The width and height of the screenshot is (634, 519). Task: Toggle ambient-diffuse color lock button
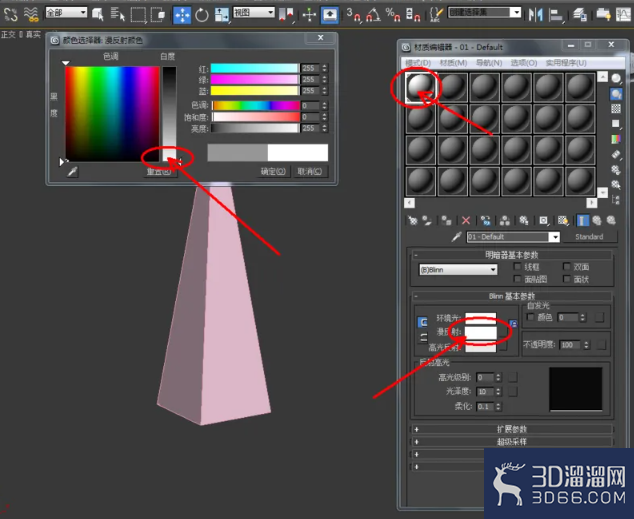point(422,322)
